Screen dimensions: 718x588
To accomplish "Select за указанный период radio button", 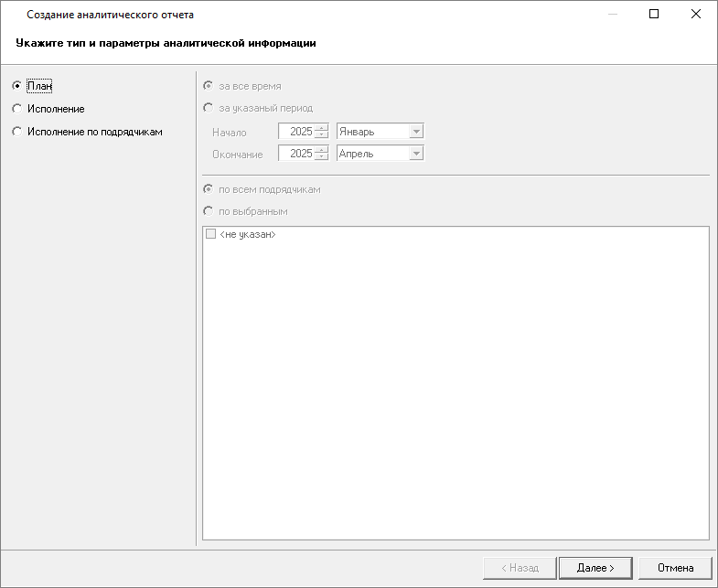I will [209, 108].
